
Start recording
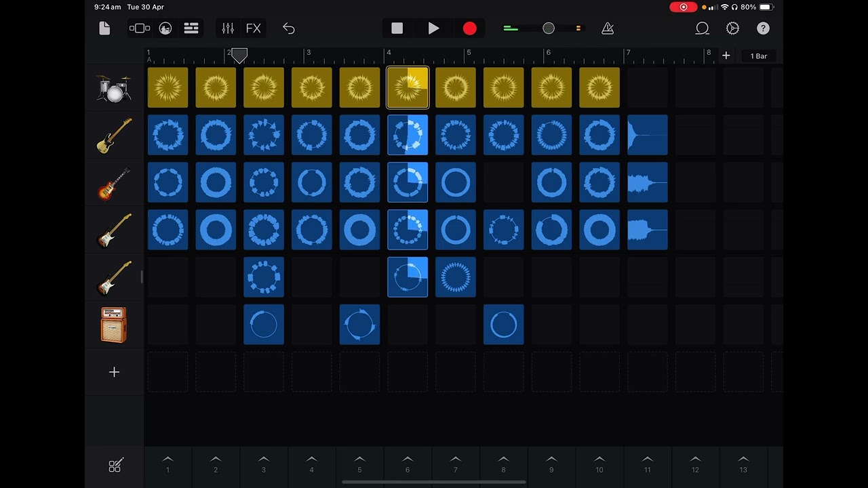(x=469, y=28)
